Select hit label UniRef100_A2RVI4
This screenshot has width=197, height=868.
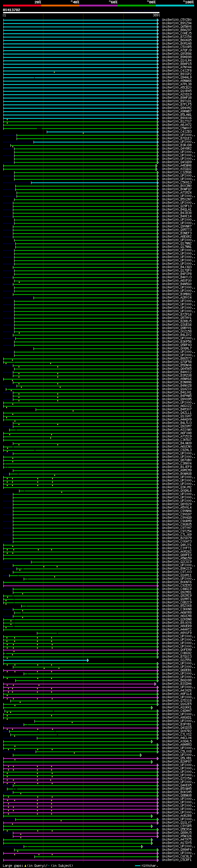[x=177, y=297]
